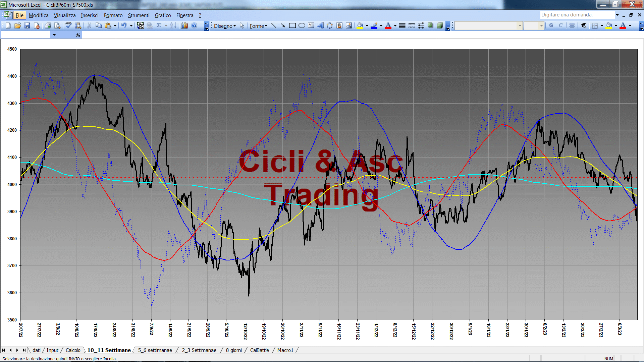Click the Print Preview icon
Screen dimensions: 644x362
pyautogui.click(x=57, y=25)
